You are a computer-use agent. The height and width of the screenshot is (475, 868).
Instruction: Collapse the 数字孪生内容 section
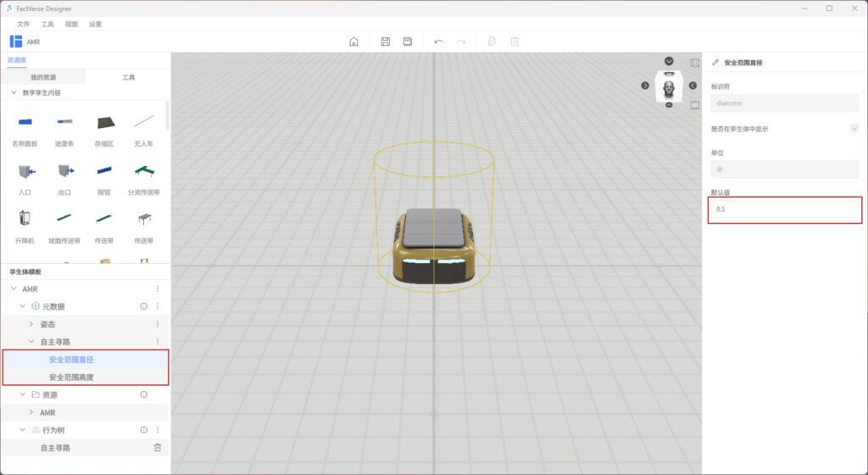[x=14, y=92]
